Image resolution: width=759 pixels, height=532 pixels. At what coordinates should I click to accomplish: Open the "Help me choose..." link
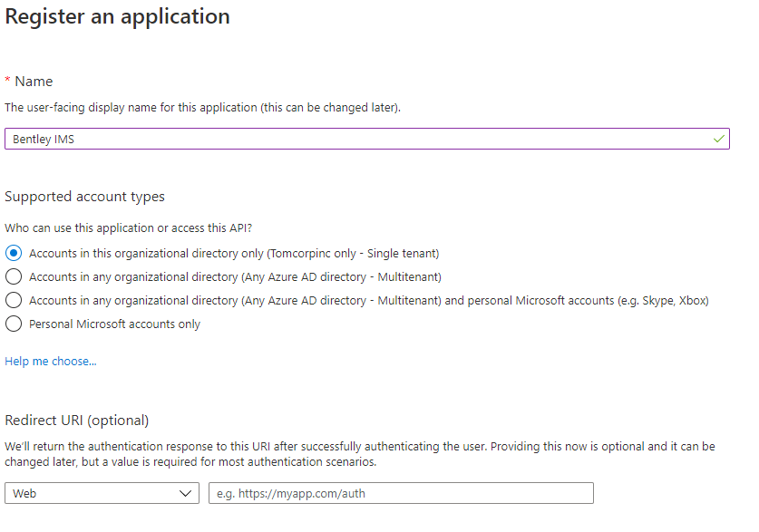pyautogui.click(x=51, y=361)
